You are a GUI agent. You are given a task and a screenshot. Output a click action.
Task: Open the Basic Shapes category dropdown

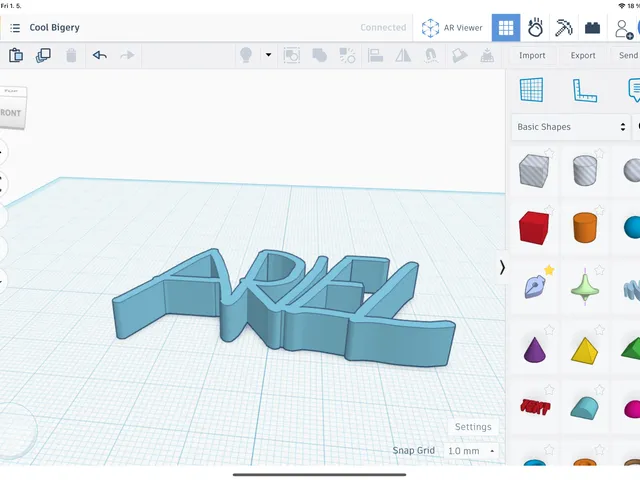click(x=571, y=127)
